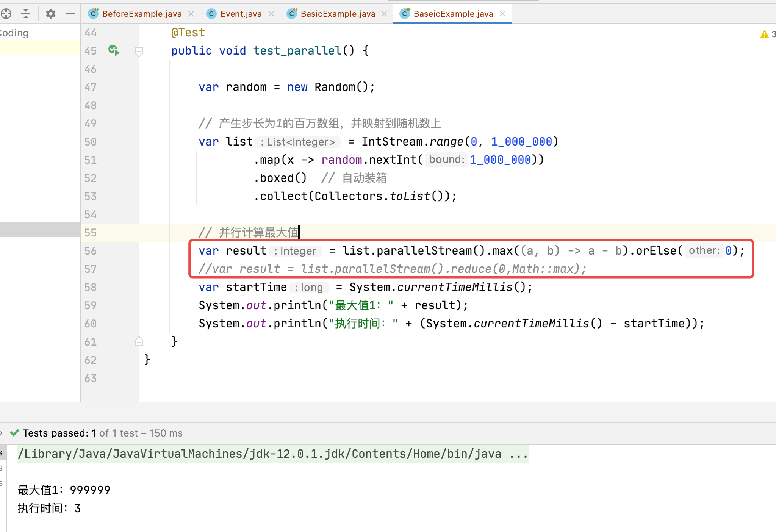The width and height of the screenshot is (776, 532).
Task: Close the BeforeExample.java tab
Action: [x=191, y=14]
